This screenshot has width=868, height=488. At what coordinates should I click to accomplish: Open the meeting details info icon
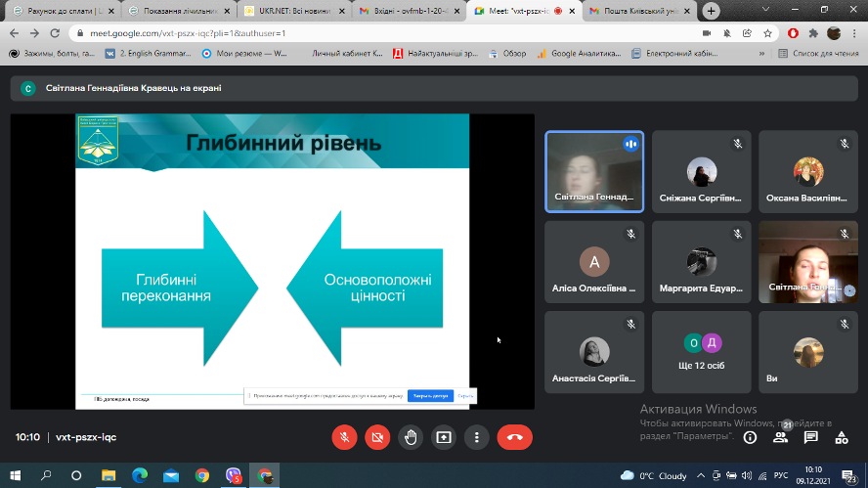click(750, 437)
